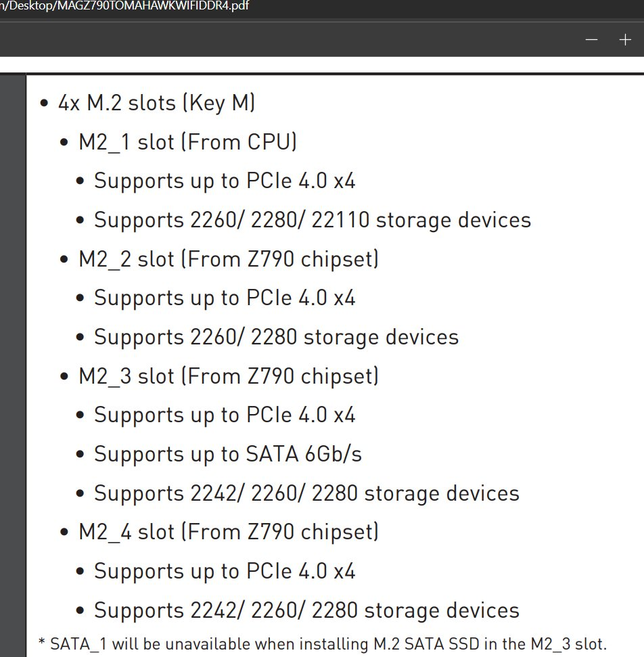Click the 'M2_2 slot (From Z790 chipset)' heading
644x657 pixels.
229,259
